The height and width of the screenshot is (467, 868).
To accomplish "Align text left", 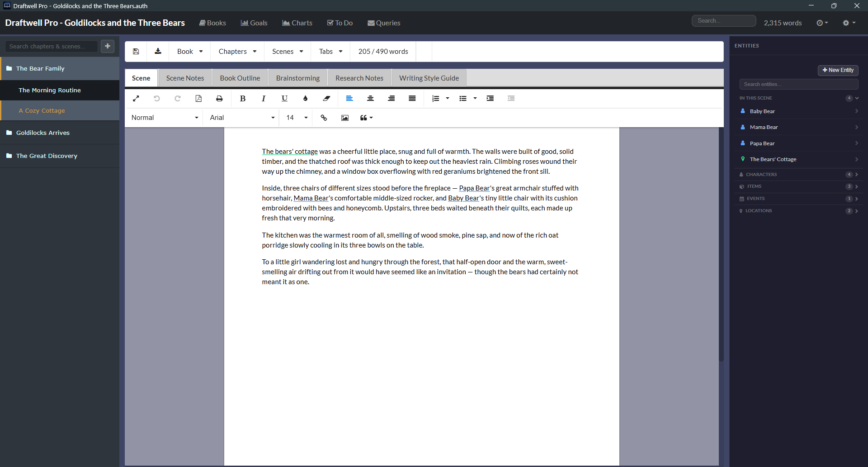I will click(349, 98).
